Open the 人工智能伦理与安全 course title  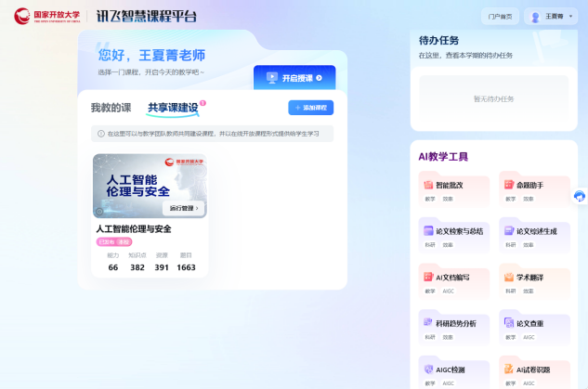tap(134, 229)
